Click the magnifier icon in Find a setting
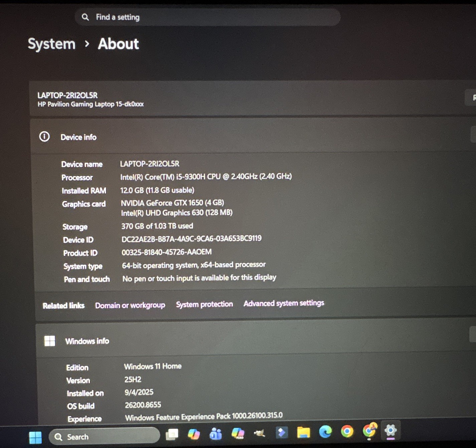Viewport: 476px width, 448px height. pos(85,17)
